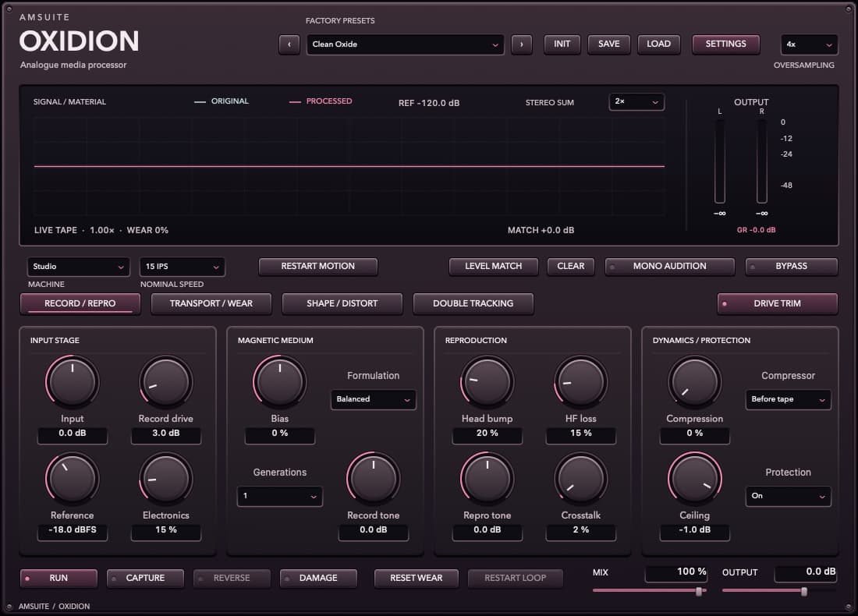Viewport: 858px width, 616px height.
Task: Click the Bias knob
Action: 279,382
